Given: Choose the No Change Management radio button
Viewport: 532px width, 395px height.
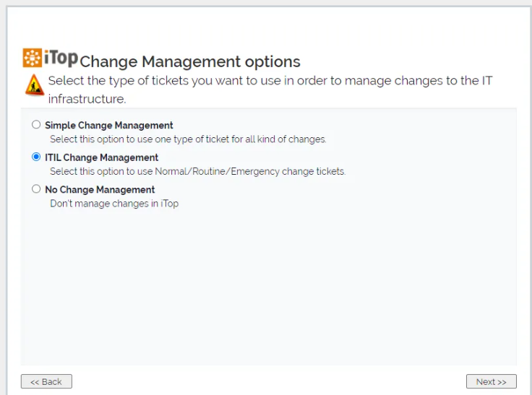Looking at the screenshot, I should (36, 190).
